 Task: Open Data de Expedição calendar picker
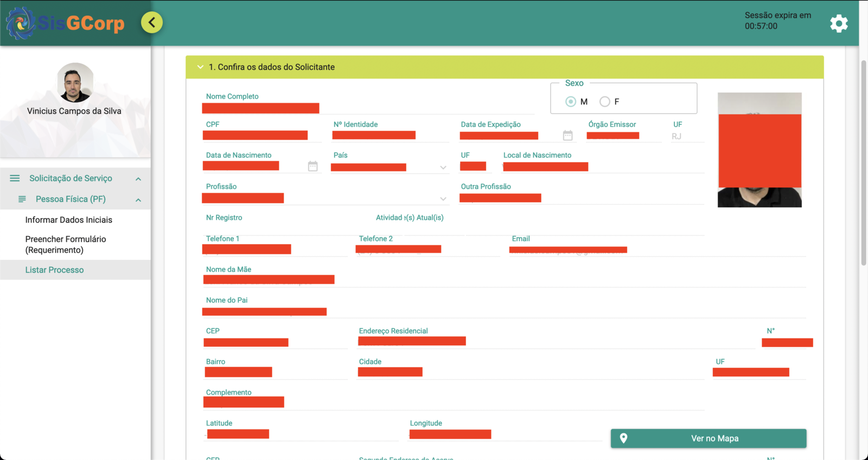[x=567, y=136]
